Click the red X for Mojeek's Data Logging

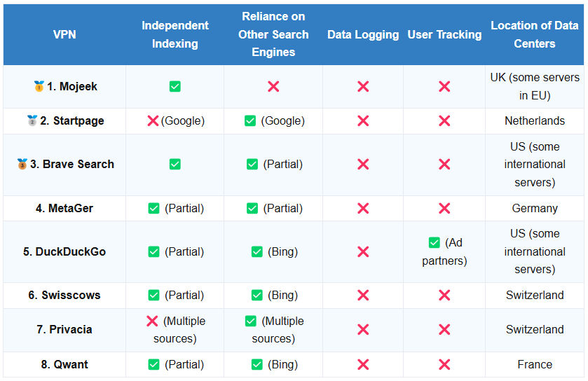[x=363, y=87]
